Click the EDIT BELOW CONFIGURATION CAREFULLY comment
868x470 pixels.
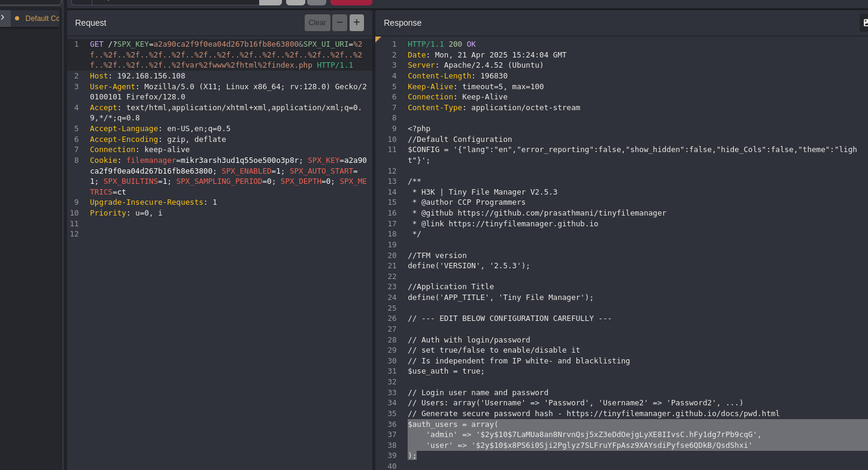pos(509,319)
